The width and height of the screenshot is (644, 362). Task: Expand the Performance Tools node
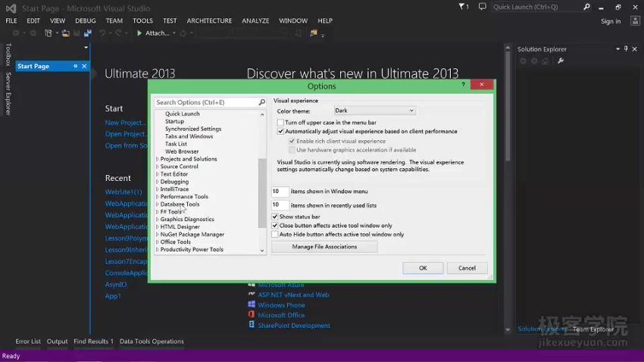coord(158,197)
